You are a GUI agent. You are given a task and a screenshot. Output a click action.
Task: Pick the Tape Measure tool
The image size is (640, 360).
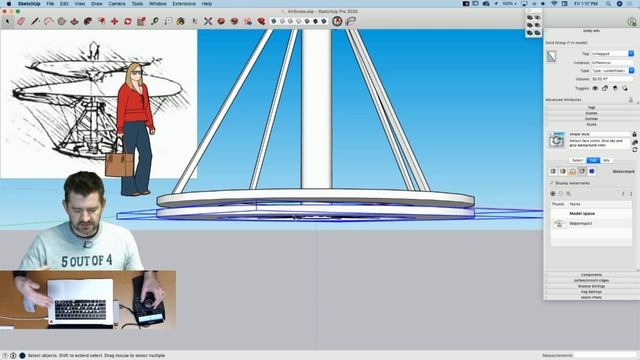[x=154, y=21]
